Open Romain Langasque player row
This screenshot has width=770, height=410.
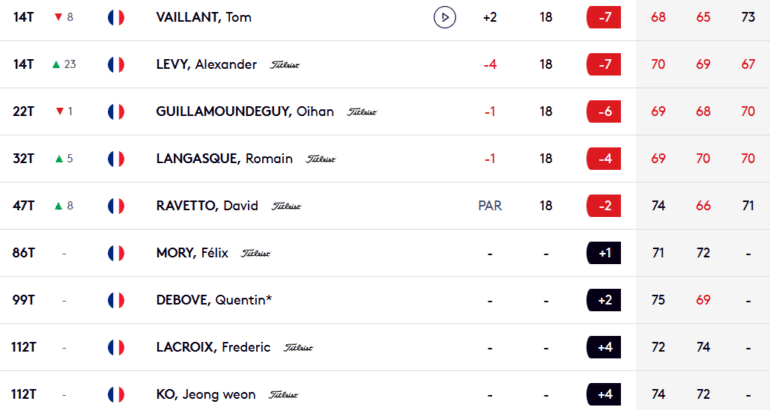point(225,158)
